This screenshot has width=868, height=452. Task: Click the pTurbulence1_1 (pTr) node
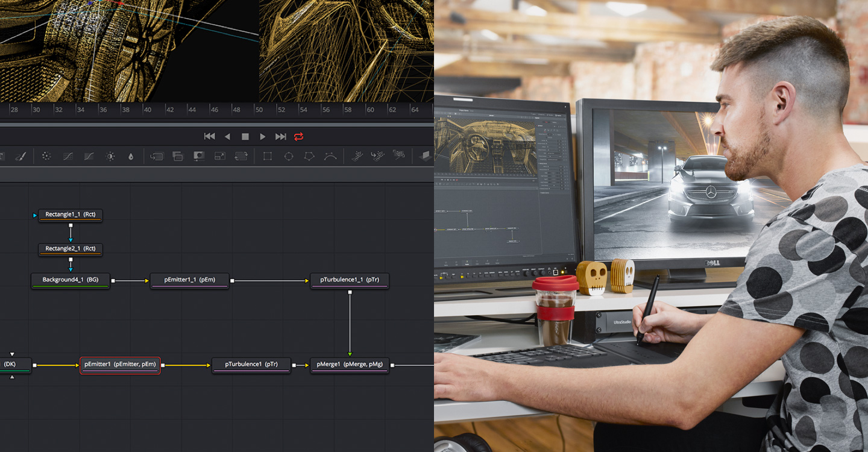(350, 280)
